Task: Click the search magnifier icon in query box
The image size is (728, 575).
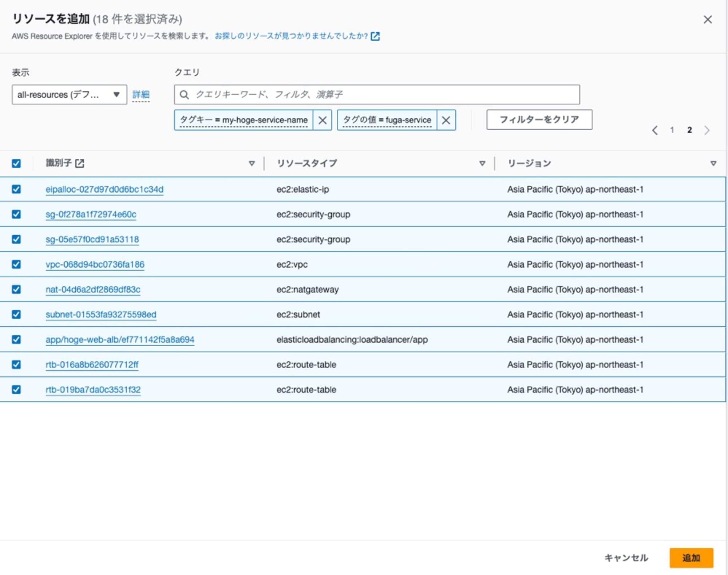Action: pyautogui.click(x=184, y=95)
